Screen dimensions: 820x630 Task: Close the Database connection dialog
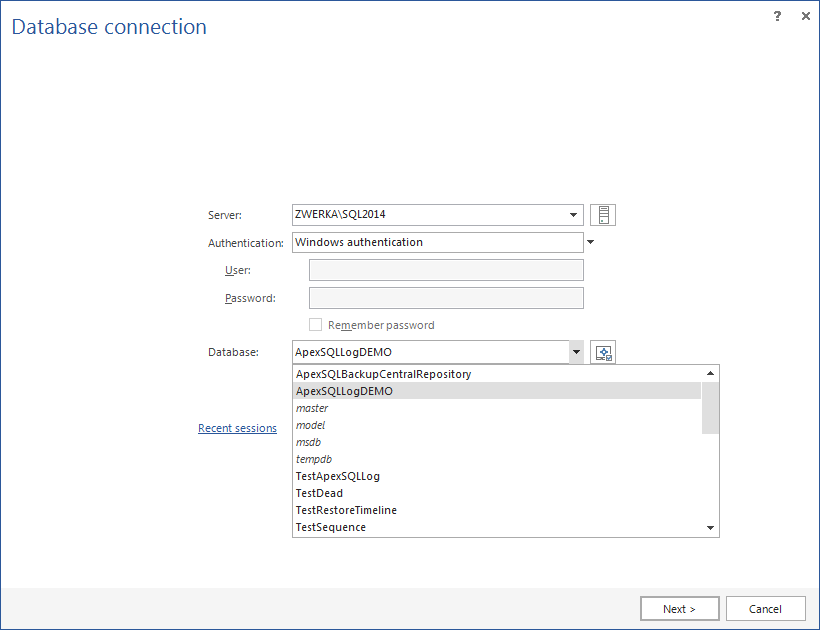point(806,16)
